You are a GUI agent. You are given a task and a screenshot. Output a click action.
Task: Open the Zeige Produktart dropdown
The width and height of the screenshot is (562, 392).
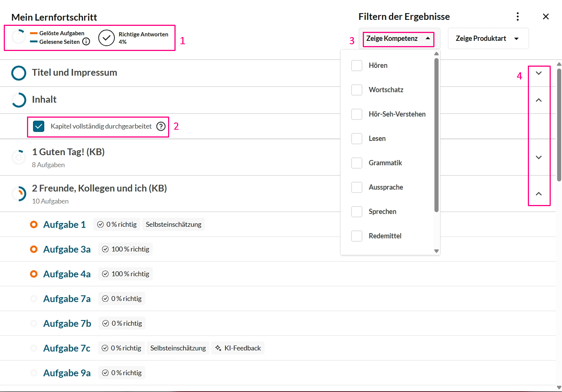[488, 39]
